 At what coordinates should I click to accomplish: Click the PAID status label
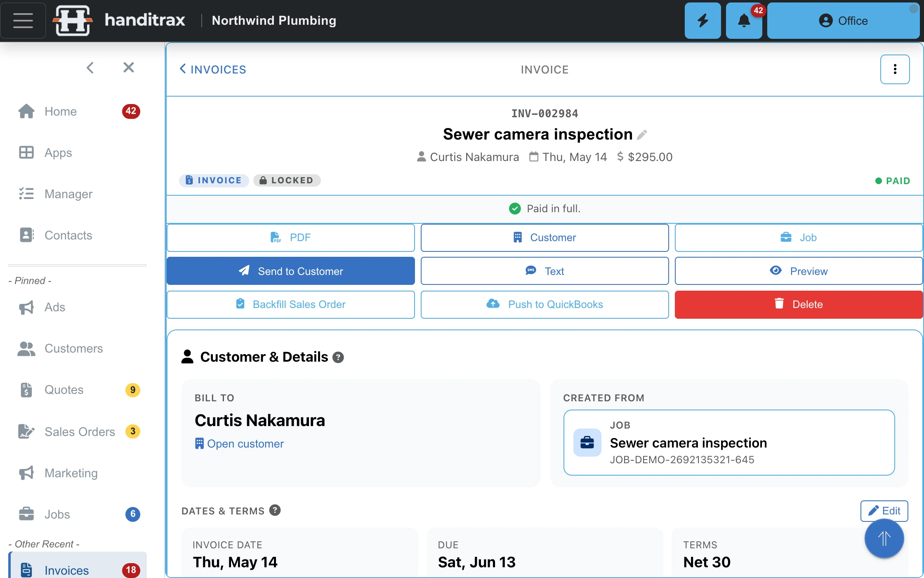[x=893, y=181]
